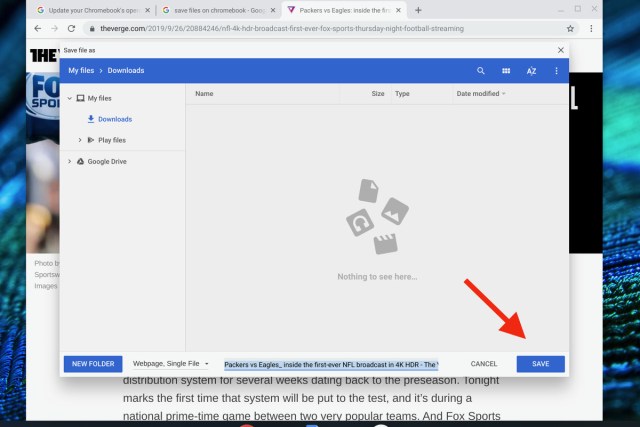Go back in browser history
The height and width of the screenshot is (427, 640).
(38, 29)
